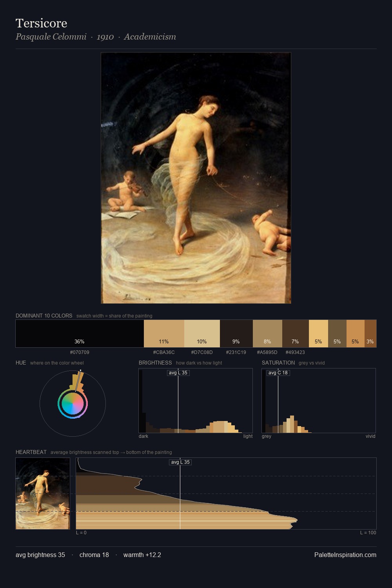Image resolution: width=392 pixels, height=588 pixels.
Task: Click the HUE section heading
Action: click(21, 363)
